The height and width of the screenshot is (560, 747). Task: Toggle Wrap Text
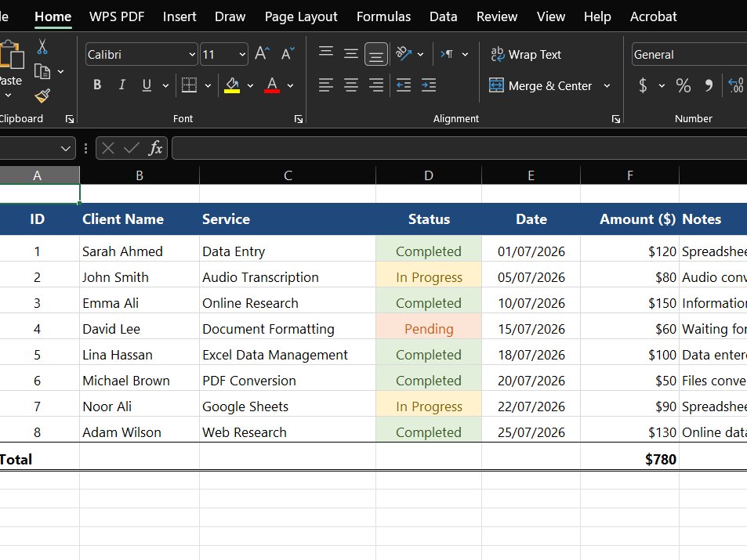click(526, 54)
